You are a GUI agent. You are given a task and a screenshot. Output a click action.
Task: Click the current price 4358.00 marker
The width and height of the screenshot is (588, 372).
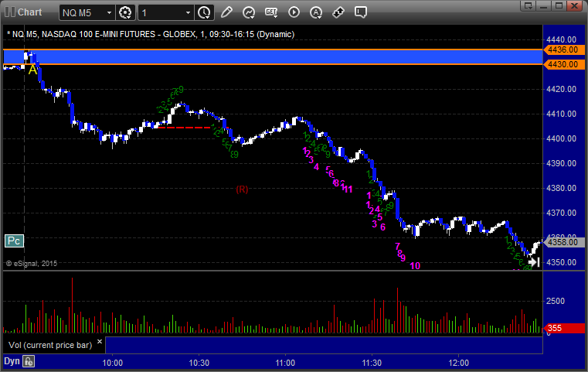[x=563, y=242]
